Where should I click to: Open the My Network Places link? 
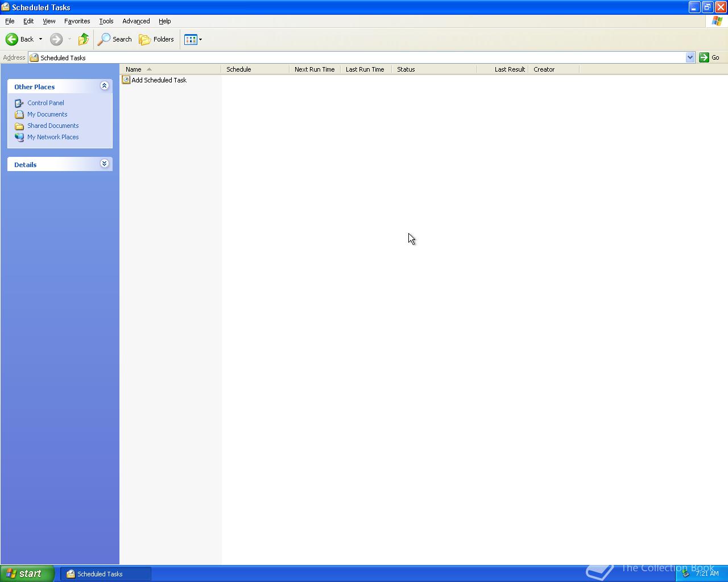click(53, 137)
